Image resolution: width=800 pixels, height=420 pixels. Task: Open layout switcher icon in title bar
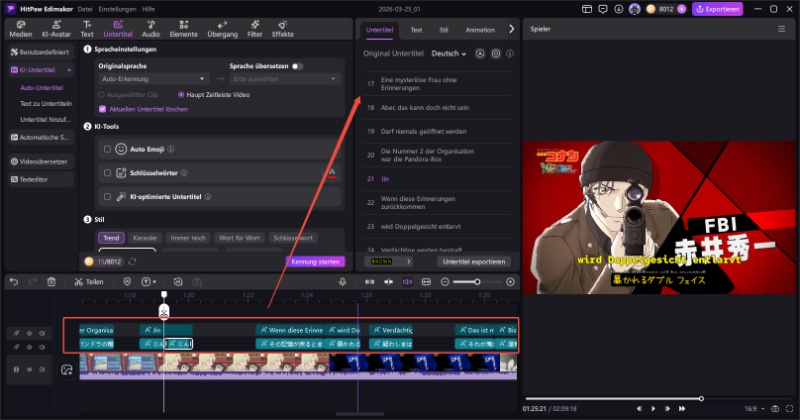click(x=587, y=9)
